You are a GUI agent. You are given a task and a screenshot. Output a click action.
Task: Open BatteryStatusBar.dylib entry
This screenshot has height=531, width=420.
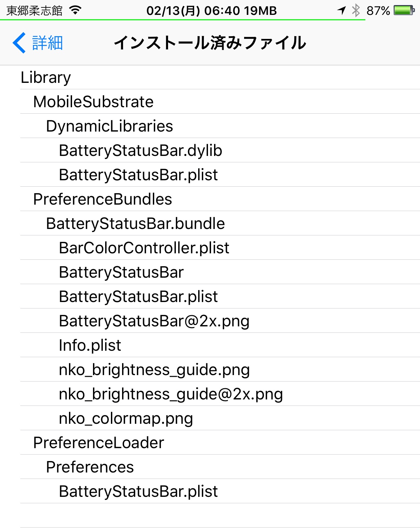[220, 151]
